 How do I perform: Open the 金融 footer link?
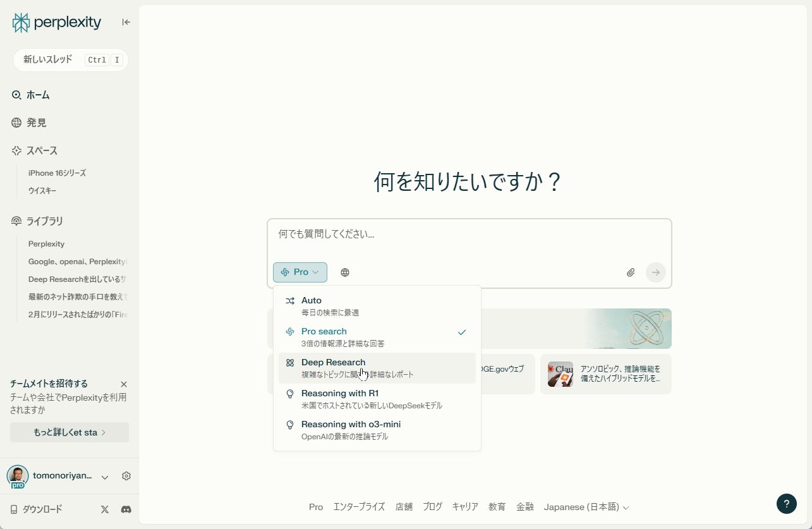[x=525, y=507]
